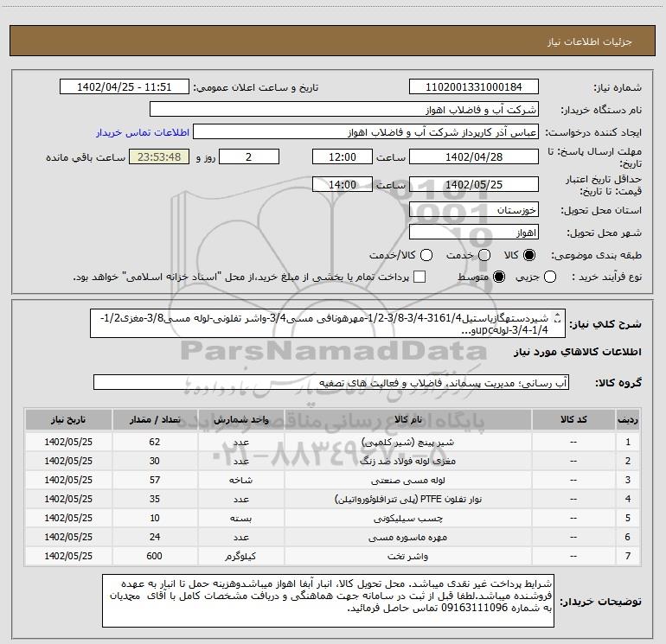
Task: Click the province field خوزستان
Action: tap(474, 210)
